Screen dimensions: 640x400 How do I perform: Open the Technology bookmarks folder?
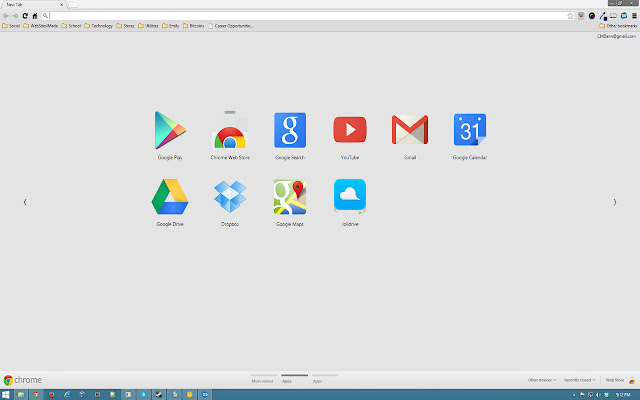98,26
